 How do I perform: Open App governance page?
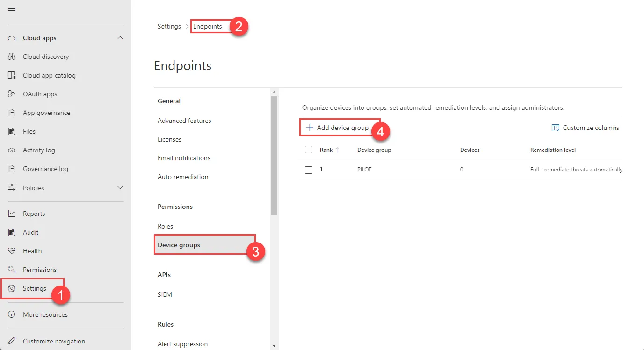pyautogui.click(x=46, y=113)
